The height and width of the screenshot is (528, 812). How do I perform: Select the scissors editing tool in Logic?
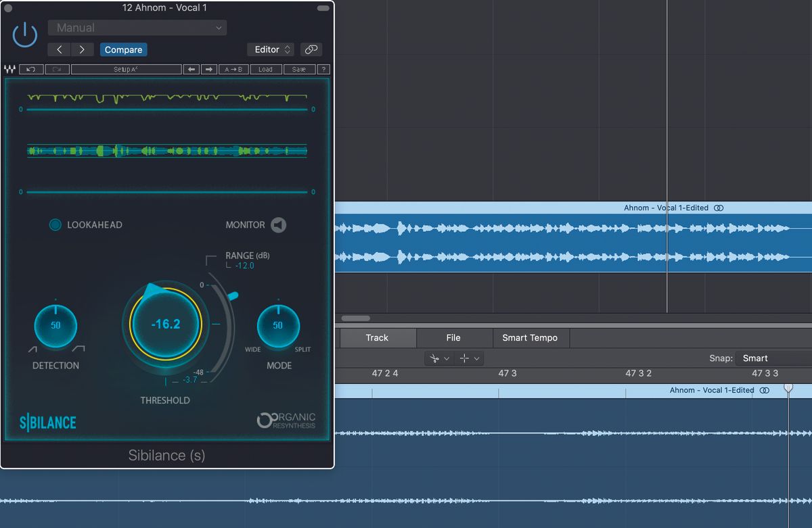coord(435,358)
